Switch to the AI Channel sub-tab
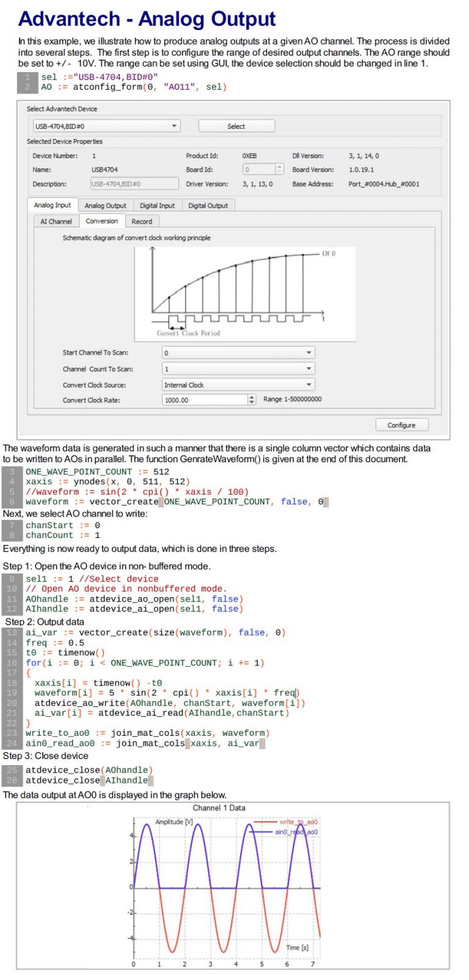Screen dimensions: 469x980 [x=56, y=222]
